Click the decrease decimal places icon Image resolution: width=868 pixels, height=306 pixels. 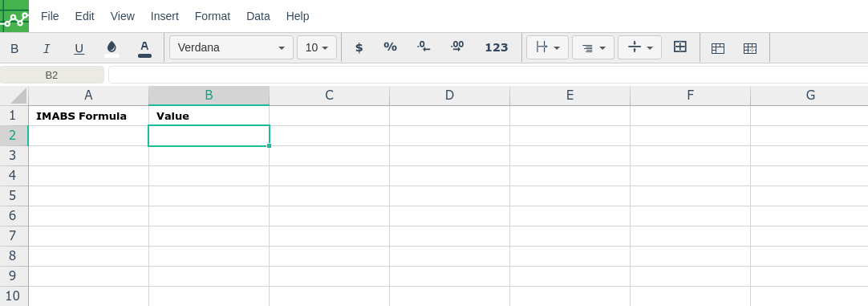click(424, 47)
